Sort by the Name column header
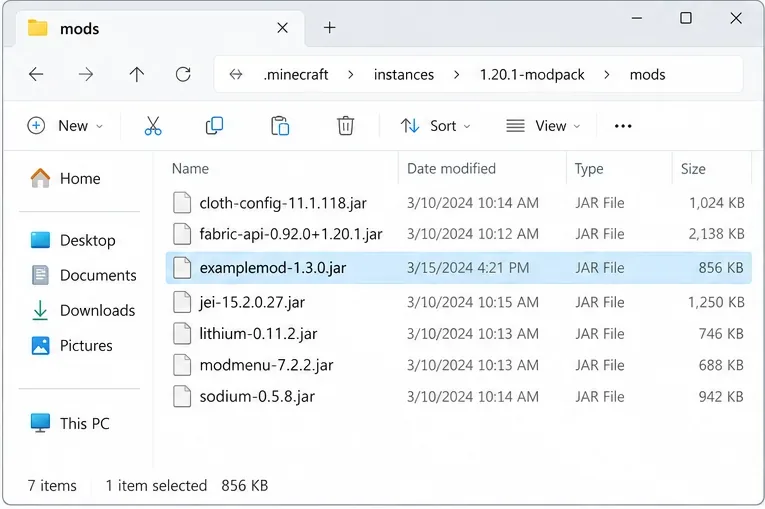The image size is (765, 509). (x=190, y=169)
